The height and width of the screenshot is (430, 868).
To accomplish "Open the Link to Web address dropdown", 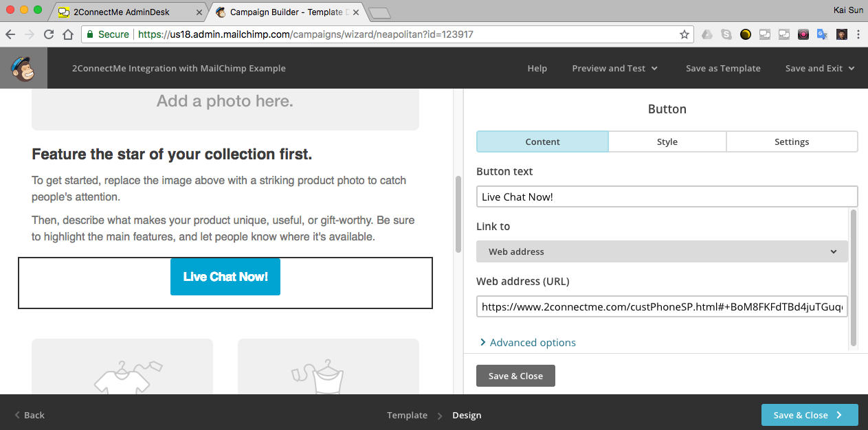I will [663, 251].
